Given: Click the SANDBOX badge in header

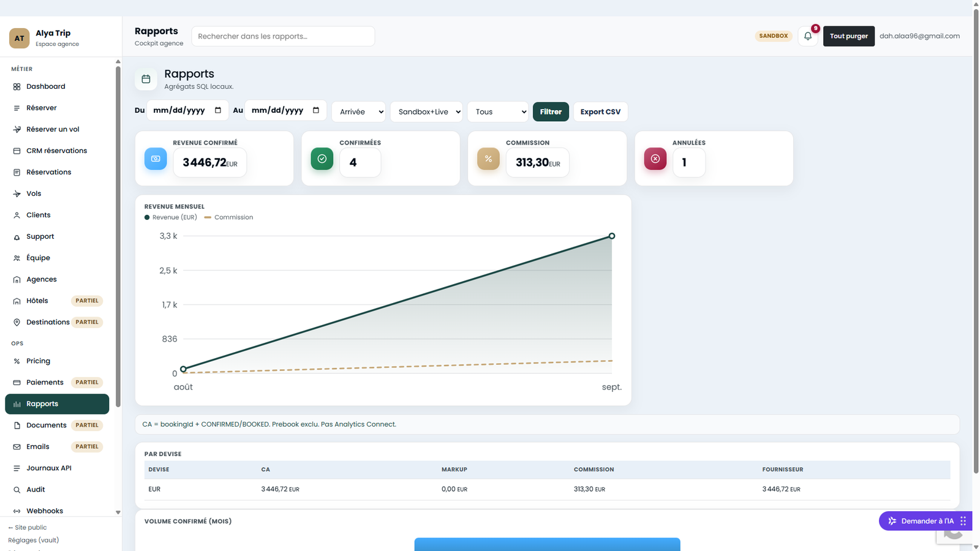Looking at the screenshot, I should (x=774, y=36).
